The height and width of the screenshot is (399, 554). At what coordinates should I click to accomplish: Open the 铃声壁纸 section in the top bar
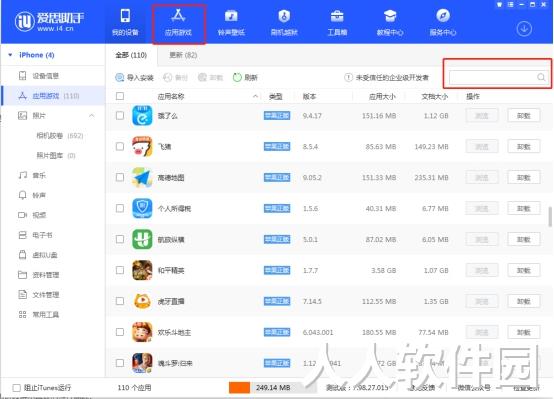231,23
